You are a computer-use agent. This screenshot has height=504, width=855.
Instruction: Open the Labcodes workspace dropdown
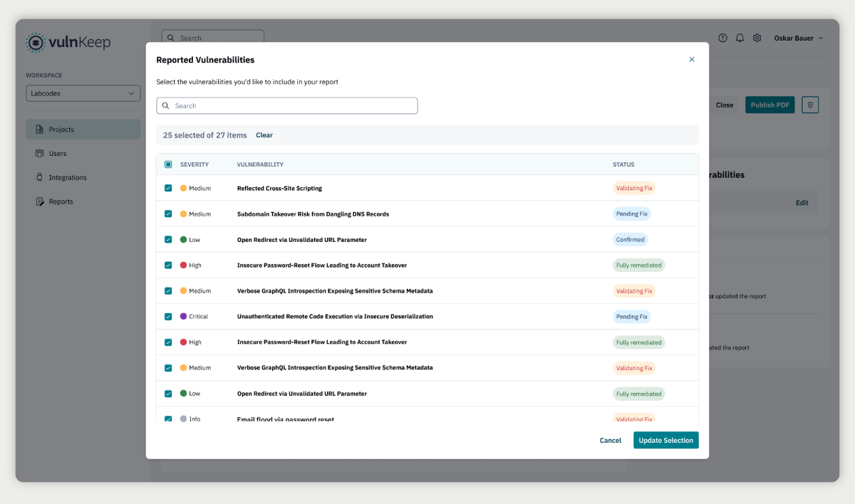click(83, 93)
